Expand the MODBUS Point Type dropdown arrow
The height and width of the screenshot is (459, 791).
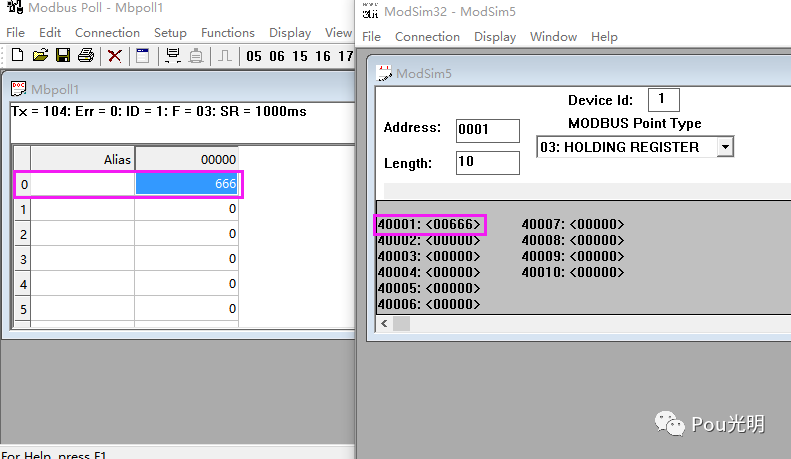(x=725, y=147)
